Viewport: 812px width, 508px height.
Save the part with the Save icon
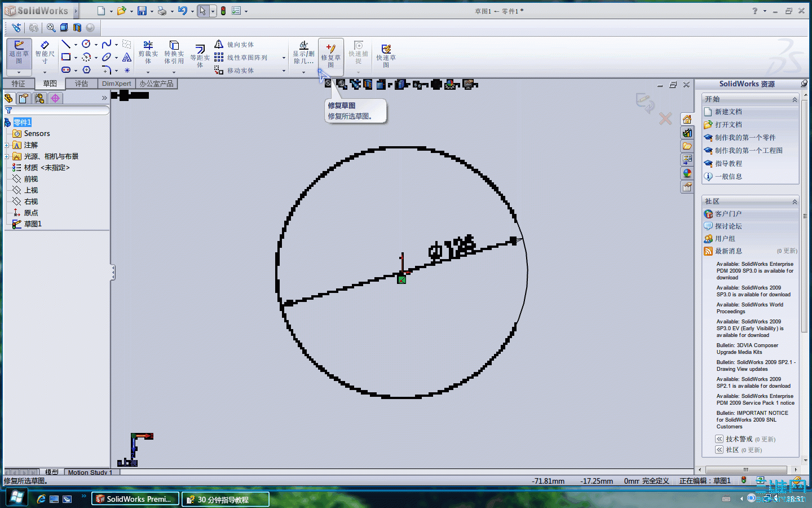pyautogui.click(x=142, y=11)
